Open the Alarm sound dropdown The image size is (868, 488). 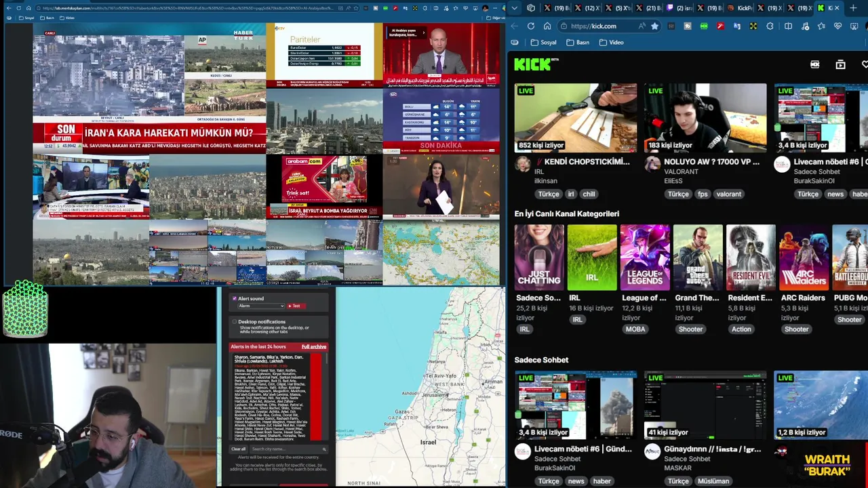click(261, 306)
